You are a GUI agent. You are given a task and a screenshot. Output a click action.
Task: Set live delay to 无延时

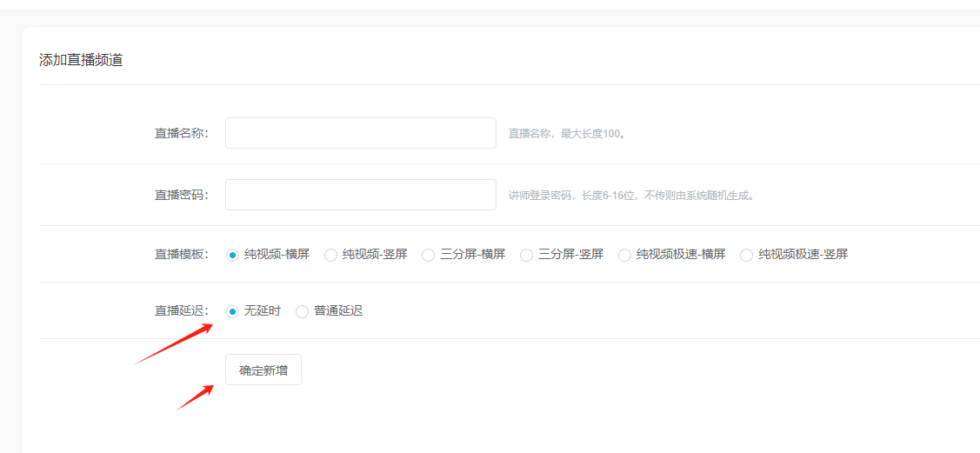tap(232, 311)
